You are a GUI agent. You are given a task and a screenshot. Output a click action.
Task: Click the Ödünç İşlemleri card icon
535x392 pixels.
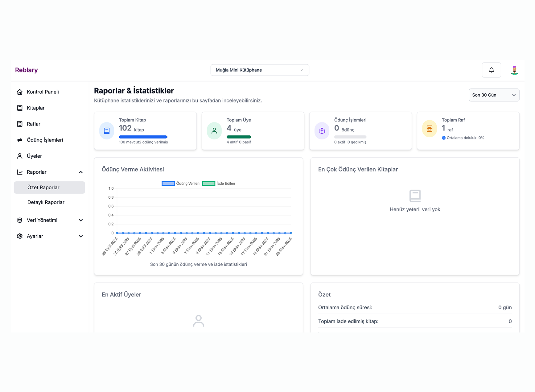[x=322, y=131]
